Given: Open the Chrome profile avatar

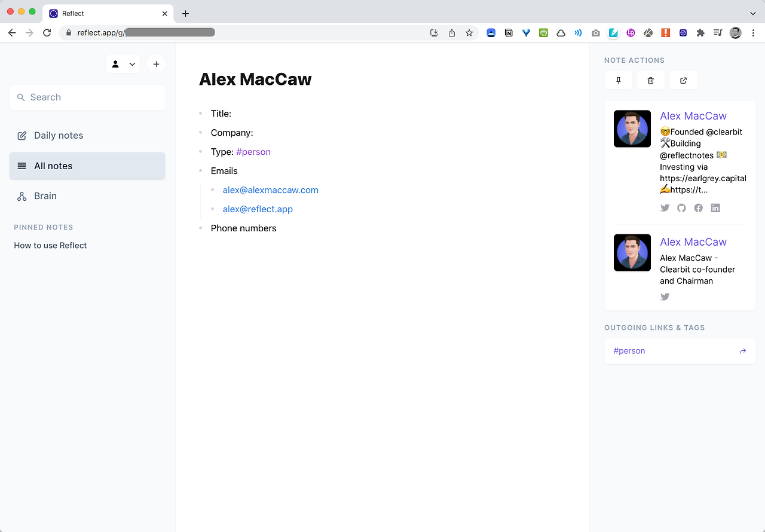Looking at the screenshot, I should 736,33.
